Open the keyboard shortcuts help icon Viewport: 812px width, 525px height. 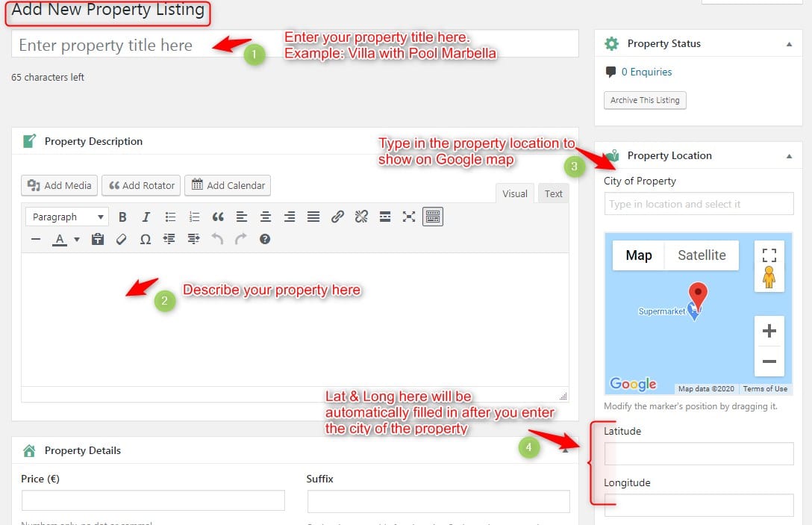click(x=265, y=239)
